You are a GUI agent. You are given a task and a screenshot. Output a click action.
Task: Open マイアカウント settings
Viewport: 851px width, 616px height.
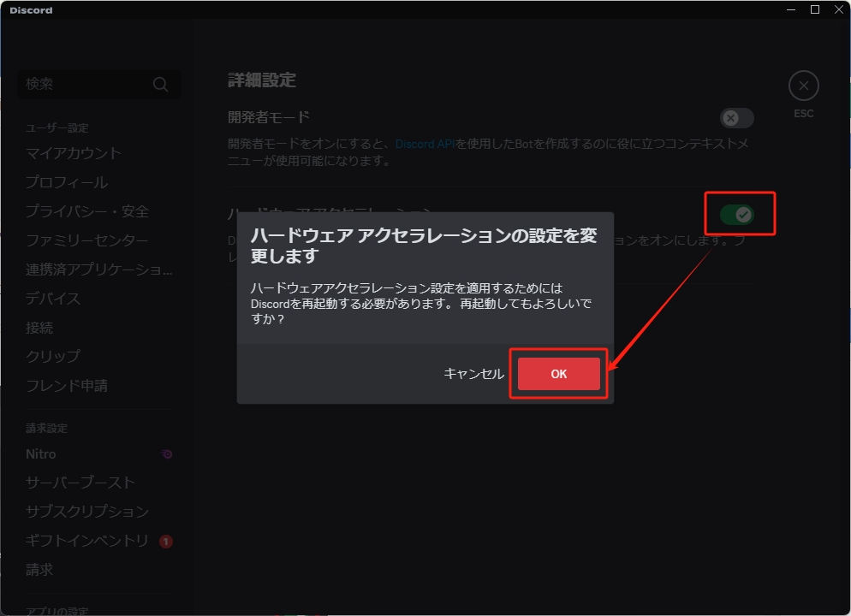(x=74, y=153)
